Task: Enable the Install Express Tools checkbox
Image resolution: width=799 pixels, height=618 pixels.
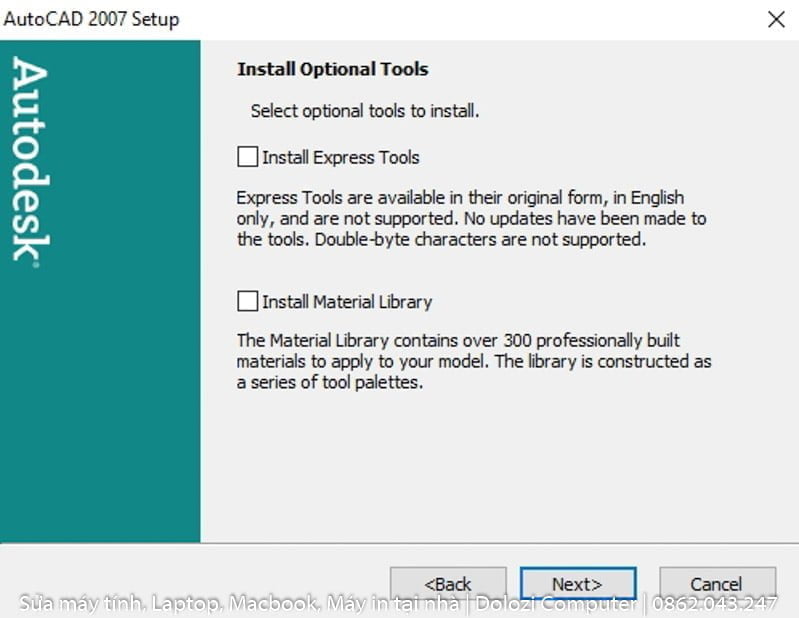Action: click(x=247, y=157)
